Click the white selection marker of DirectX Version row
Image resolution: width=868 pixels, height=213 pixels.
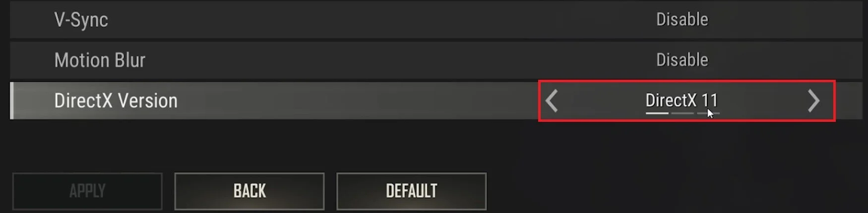[11, 101]
